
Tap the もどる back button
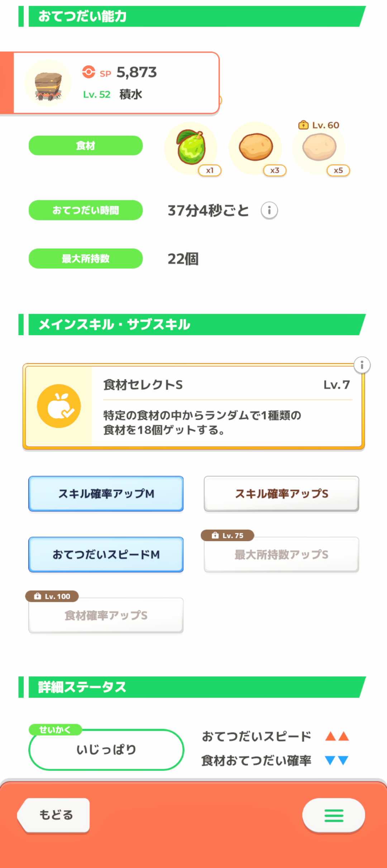pyautogui.click(x=56, y=815)
